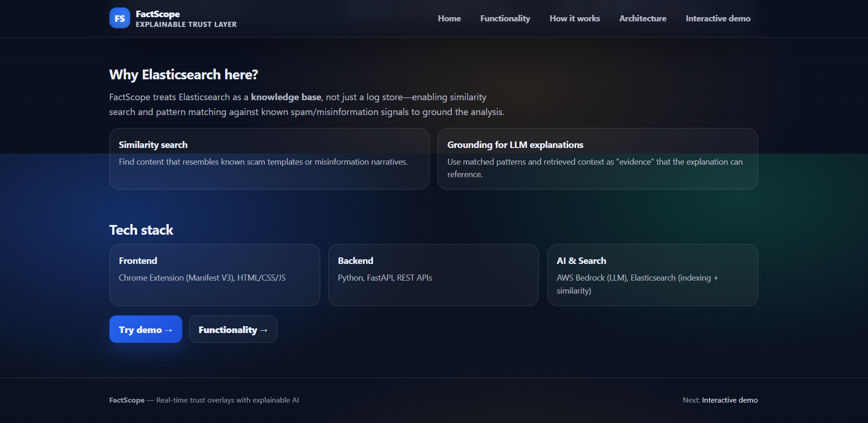This screenshot has width=868, height=423.
Task: Open the Interactive demo from navigation
Action: point(717,19)
